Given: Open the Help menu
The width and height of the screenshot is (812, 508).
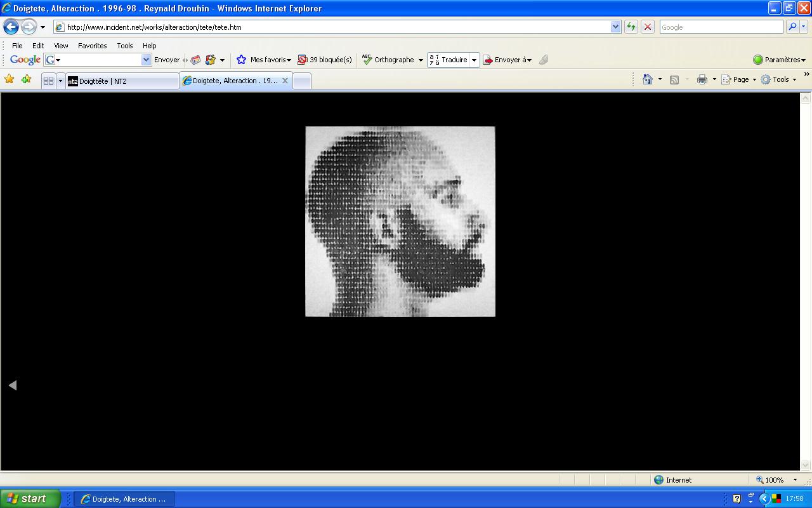Looking at the screenshot, I should pyautogui.click(x=149, y=46).
